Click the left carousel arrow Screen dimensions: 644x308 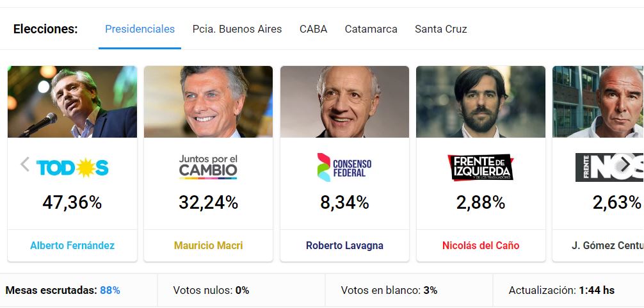point(25,165)
